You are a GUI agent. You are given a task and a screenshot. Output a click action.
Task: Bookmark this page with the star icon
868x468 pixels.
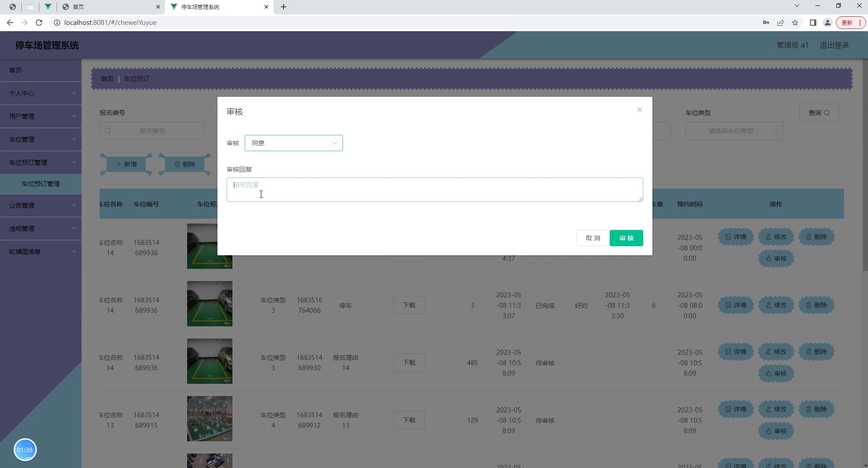click(x=795, y=23)
